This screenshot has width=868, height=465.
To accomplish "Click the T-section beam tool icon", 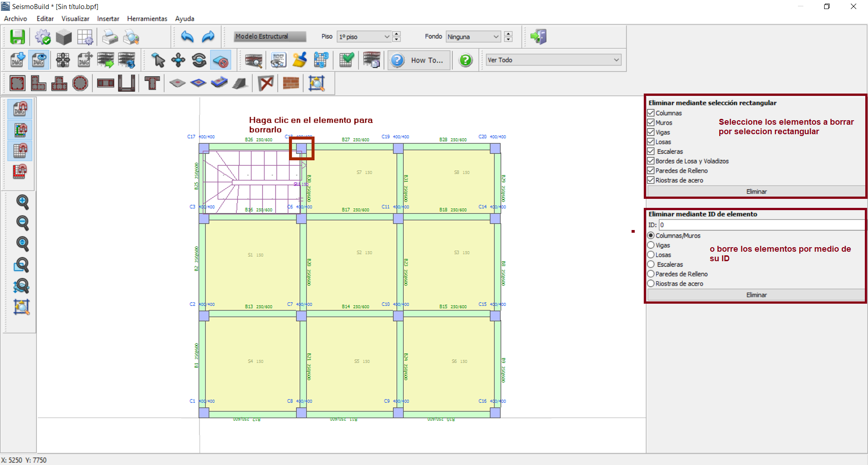I will (x=152, y=83).
